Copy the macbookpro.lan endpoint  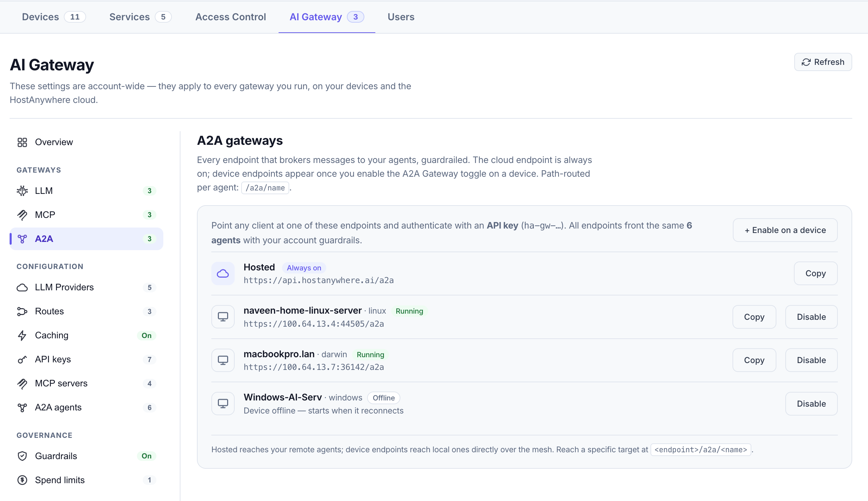pos(754,360)
